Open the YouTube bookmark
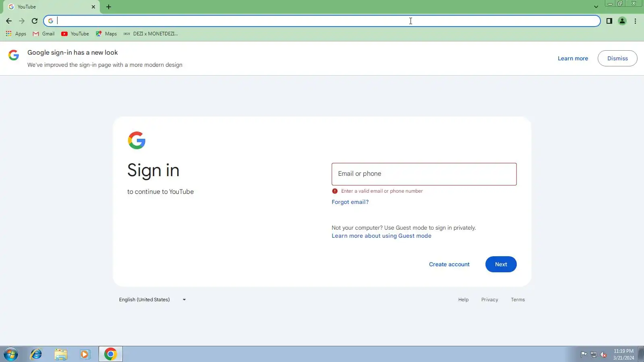Screen dimensions: 644x362 click(x=75, y=34)
